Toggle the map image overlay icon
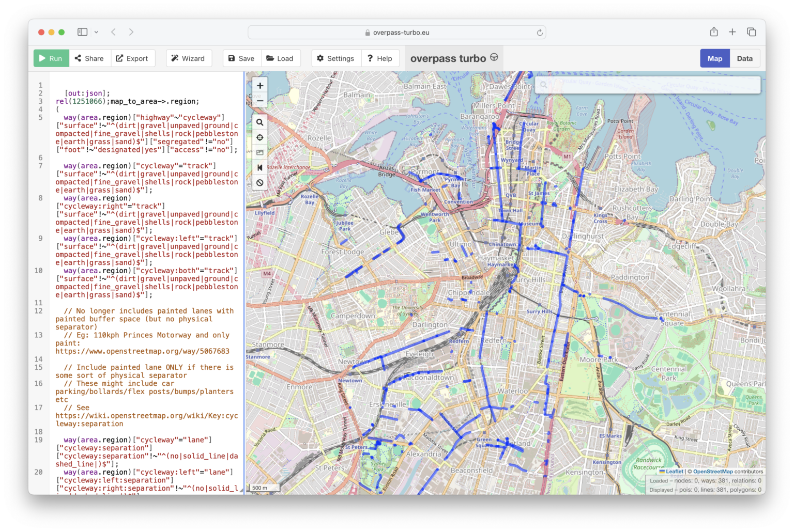The image size is (794, 532). [260, 152]
